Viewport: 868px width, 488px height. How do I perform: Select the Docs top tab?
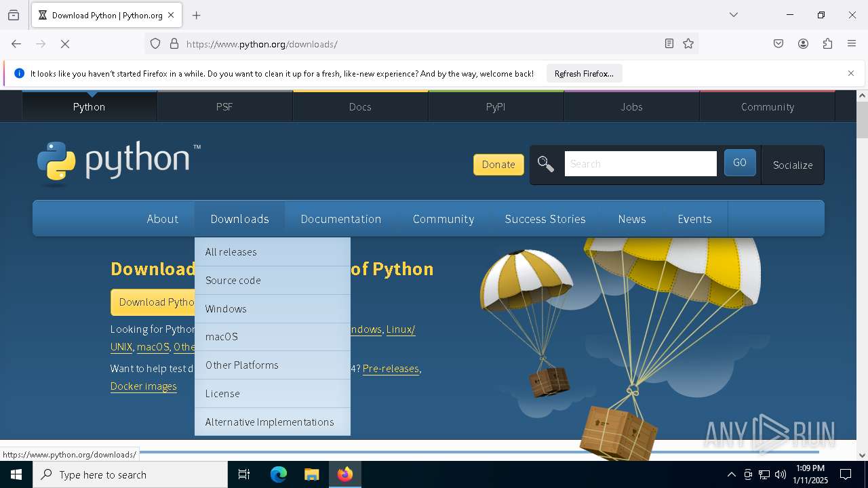click(360, 107)
